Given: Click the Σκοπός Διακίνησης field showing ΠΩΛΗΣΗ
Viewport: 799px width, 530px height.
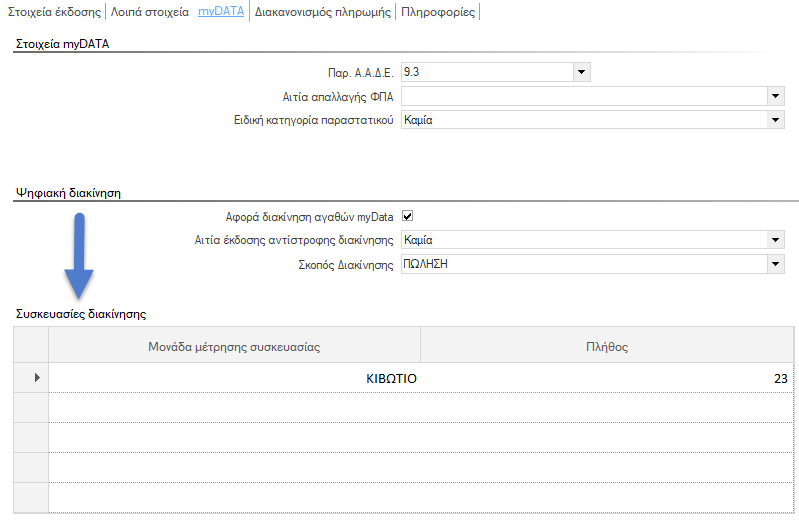Looking at the screenshot, I should point(584,264).
